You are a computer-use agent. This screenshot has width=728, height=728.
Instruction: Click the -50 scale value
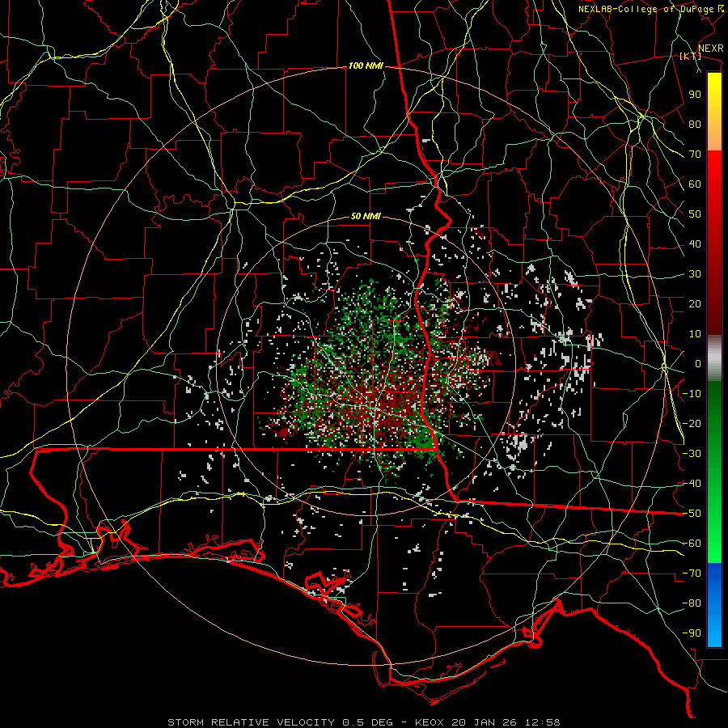[x=692, y=514]
